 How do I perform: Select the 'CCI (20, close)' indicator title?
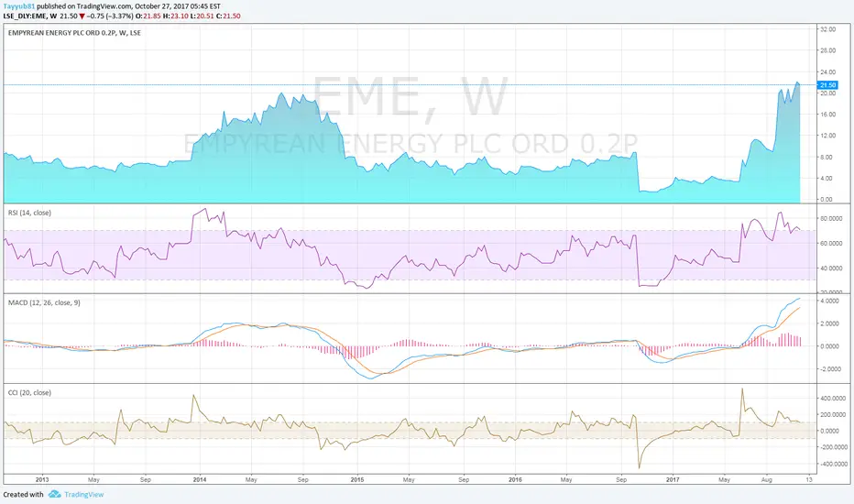tap(29, 392)
